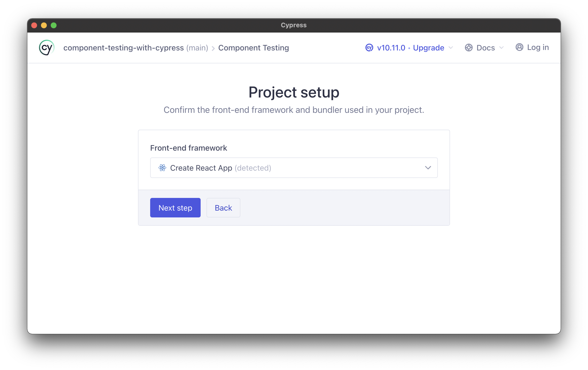Click the user avatar icon

tap(519, 47)
